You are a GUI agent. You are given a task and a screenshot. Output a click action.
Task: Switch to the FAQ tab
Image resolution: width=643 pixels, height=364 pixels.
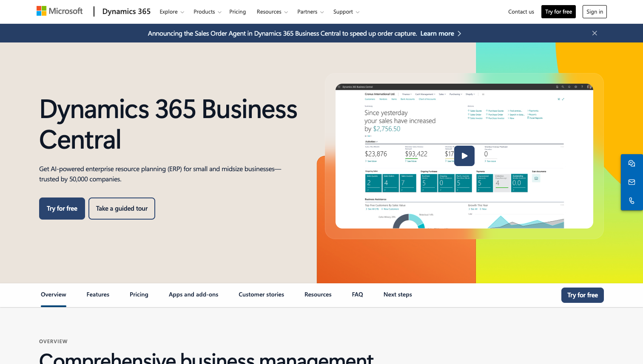click(357, 294)
